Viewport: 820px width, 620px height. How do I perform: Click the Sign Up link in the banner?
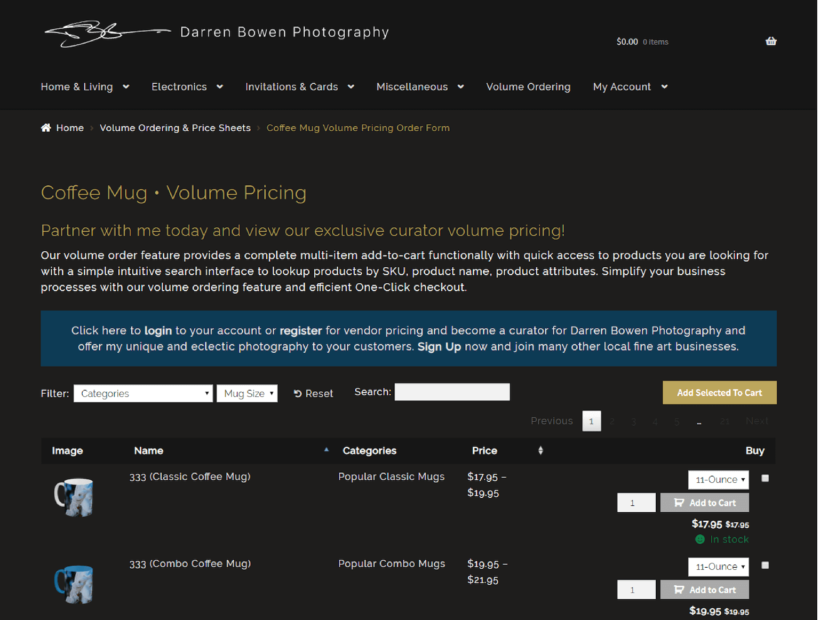tap(439, 347)
